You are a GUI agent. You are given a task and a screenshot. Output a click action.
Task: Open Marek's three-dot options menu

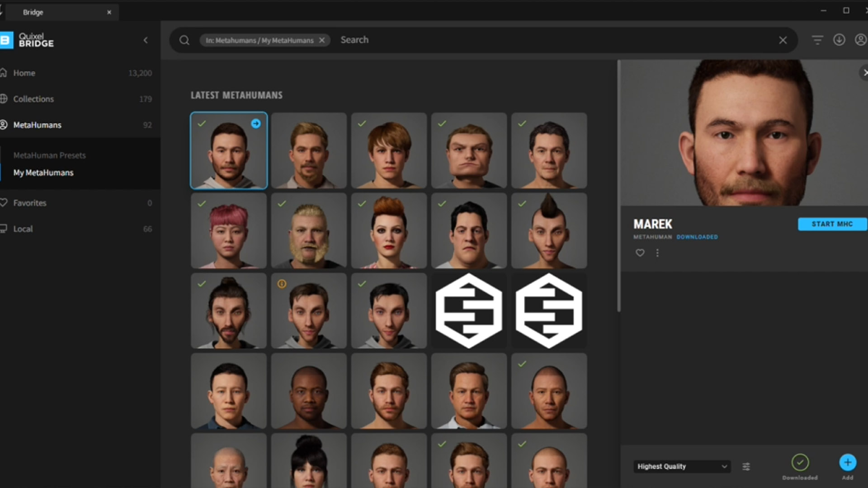657,253
